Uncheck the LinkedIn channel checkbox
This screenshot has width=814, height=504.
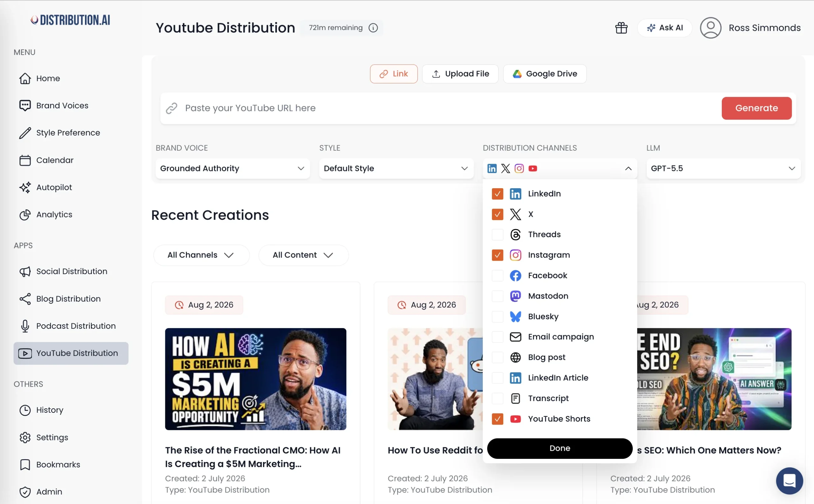point(497,194)
